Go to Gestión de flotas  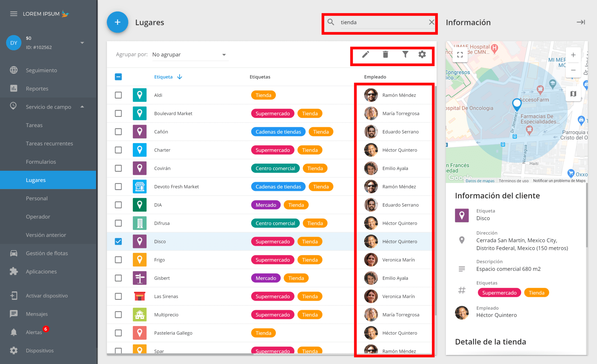tap(47, 253)
